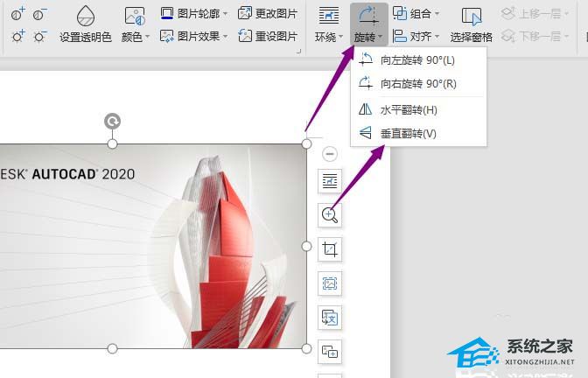Expand the 图片轮廓 dropdown arrow
The image size is (588, 378).
click(x=225, y=14)
